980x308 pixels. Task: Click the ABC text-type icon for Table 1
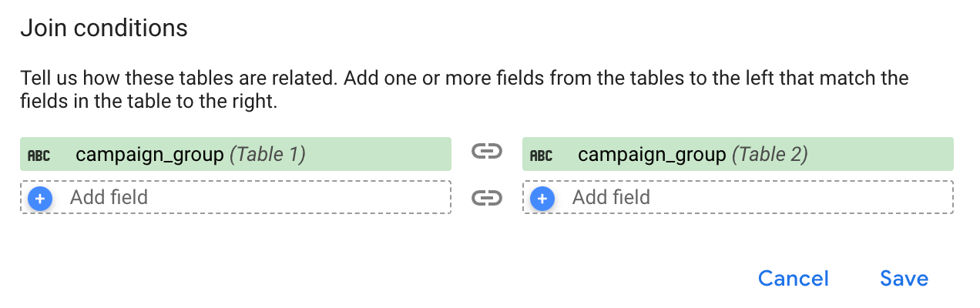click(x=39, y=155)
